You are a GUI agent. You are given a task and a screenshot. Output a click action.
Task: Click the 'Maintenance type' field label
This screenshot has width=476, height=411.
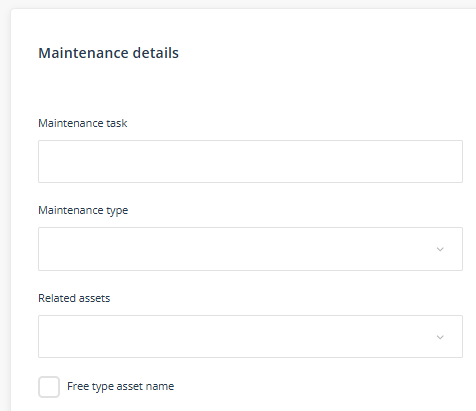pyautogui.click(x=83, y=211)
